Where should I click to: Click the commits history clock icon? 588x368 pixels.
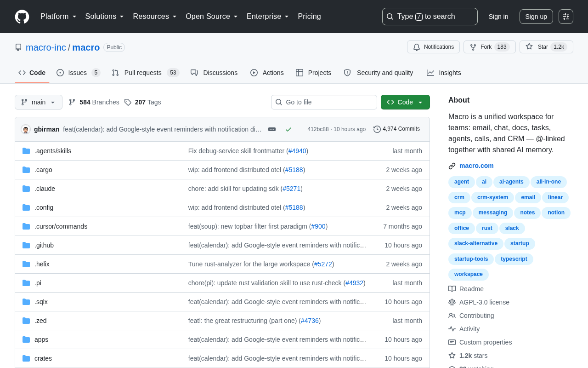(x=377, y=129)
